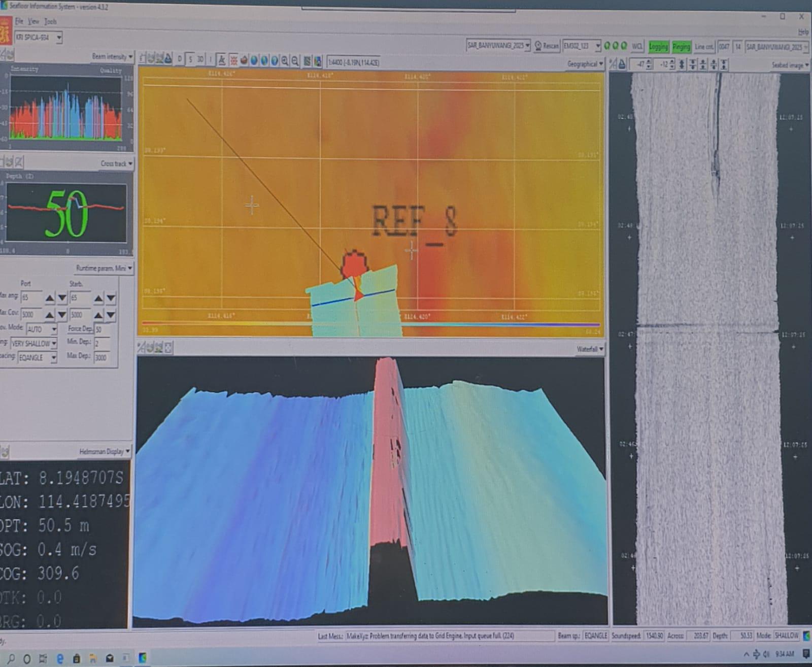This screenshot has width=812, height=667.
Task: Open the Tools menu
Action: pyautogui.click(x=50, y=21)
